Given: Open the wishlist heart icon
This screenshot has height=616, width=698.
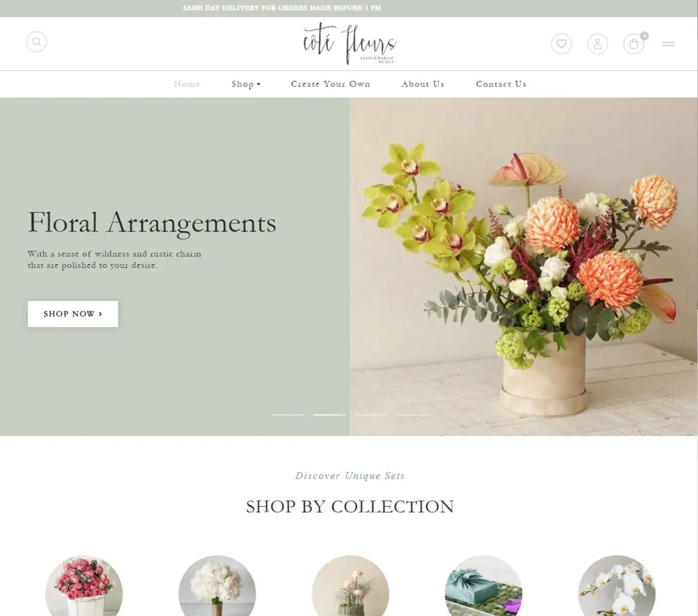Looking at the screenshot, I should click(x=562, y=44).
